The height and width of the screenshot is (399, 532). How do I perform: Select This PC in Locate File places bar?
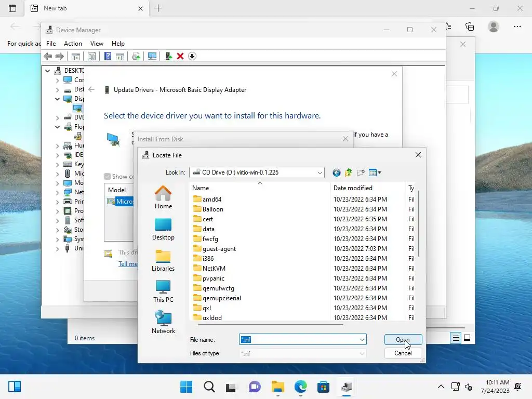163,291
